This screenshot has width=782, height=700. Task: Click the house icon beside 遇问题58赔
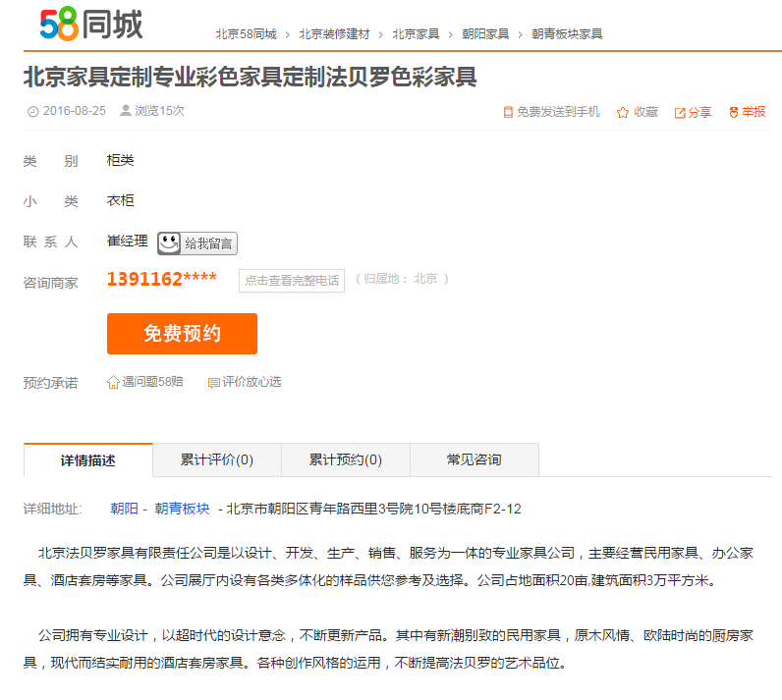pos(113,382)
